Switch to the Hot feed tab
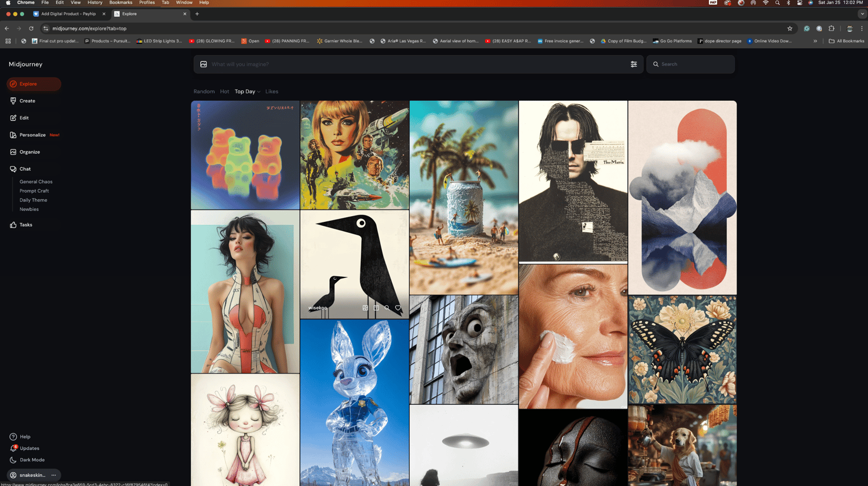The image size is (868, 486). (225, 92)
